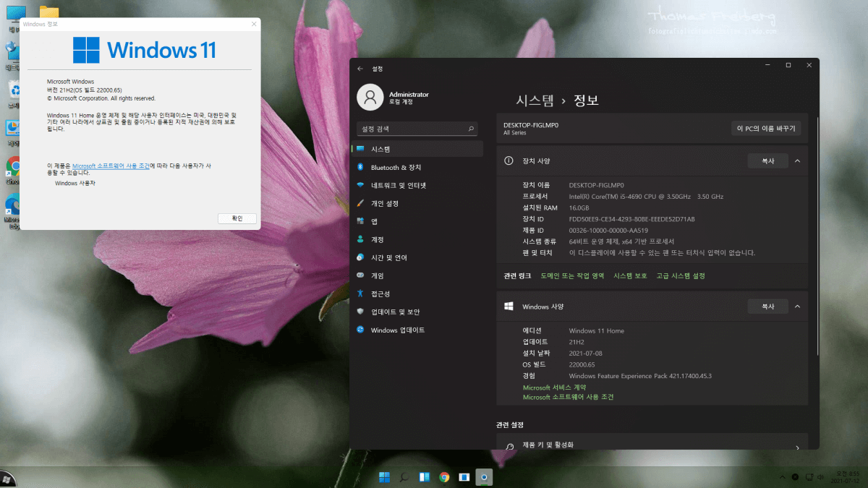The width and height of the screenshot is (868, 488).
Task: Click 64비트 운영 체제 system type value
Action: (x=621, y=241)
